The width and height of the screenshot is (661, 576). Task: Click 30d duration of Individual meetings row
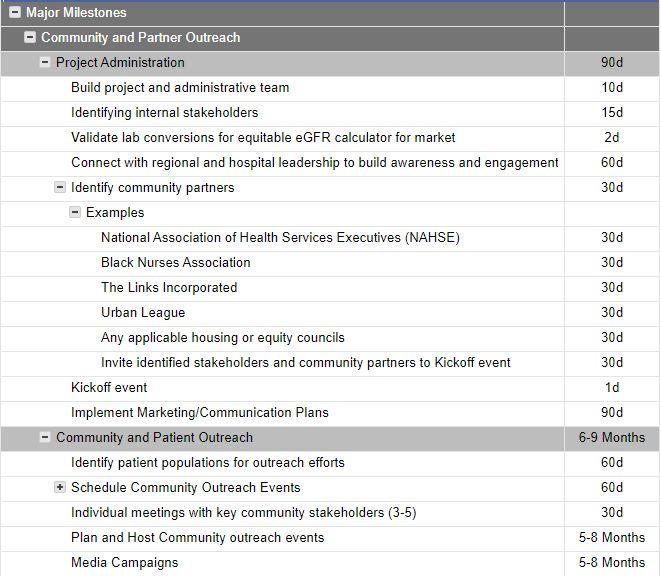(x=612, y=512)
